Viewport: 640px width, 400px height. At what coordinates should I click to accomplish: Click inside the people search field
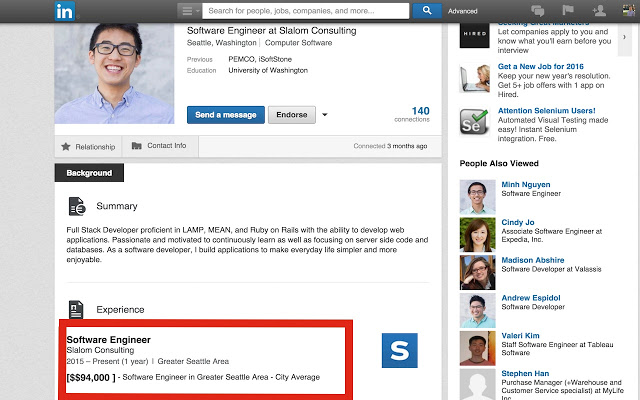point(306,11)
